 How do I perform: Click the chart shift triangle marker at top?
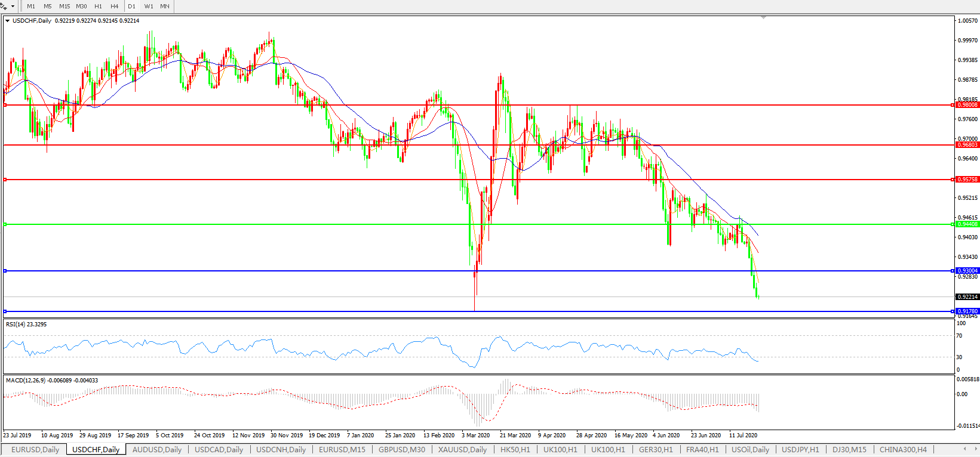click(x=763, y=18)
